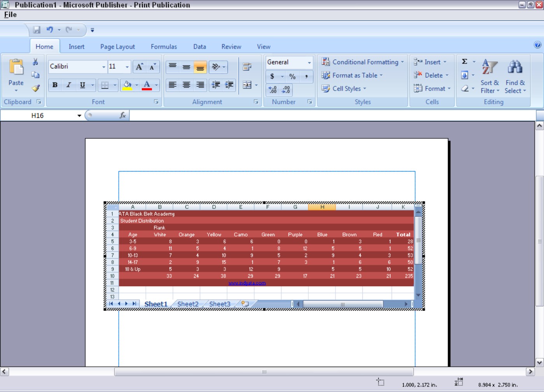The height and width of the screenshot is (392, 544).
Task: Click the Fill down arrow icon
Action: click(x=464, y=75)
